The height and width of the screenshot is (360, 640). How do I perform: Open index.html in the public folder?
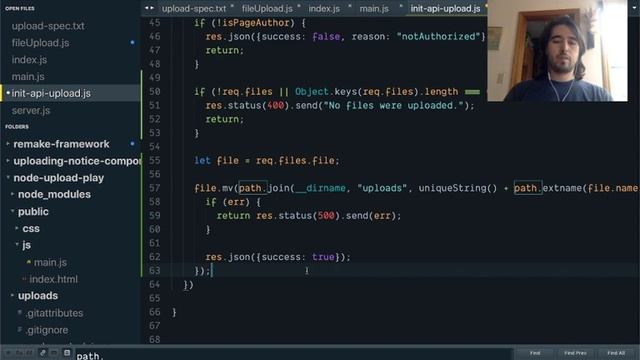click(x=53, y=279)
